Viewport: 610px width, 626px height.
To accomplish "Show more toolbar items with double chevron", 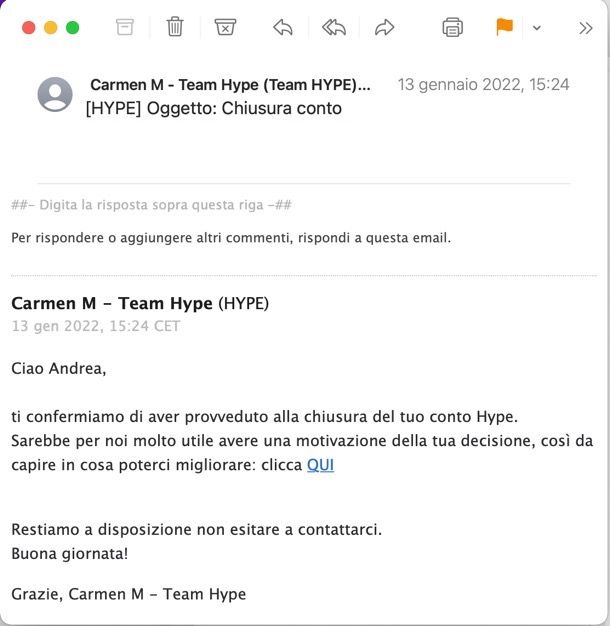I will click(x=585, y=28).
